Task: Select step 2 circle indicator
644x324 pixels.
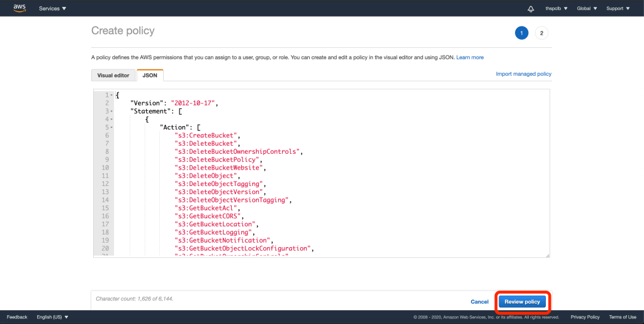Action: 541,33
